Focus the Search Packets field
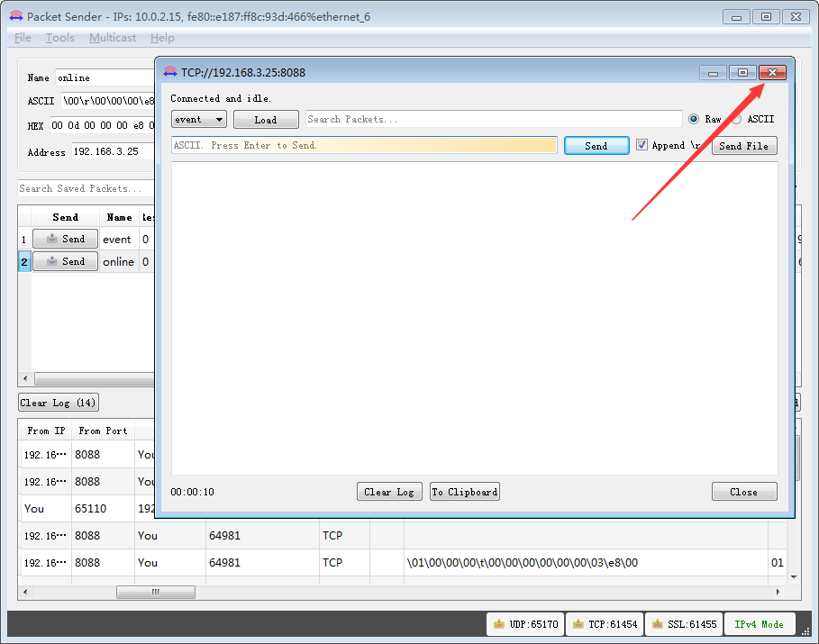The height and width of the screenshot is (644, 819). tap(493, 119)
